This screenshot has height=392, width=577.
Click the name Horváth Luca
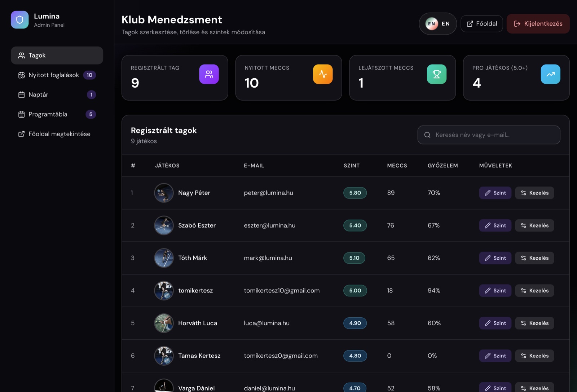[198, 323]
